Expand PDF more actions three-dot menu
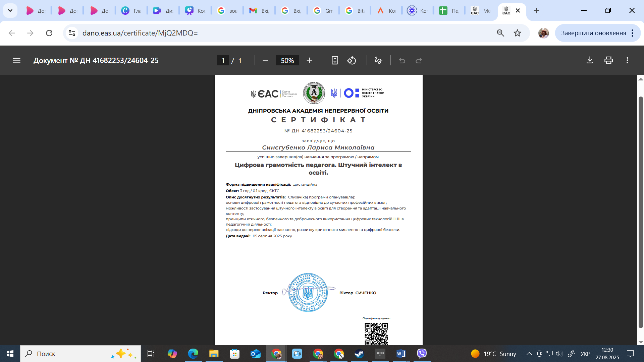Viewport: 644px width, 362px height. (628, 60)
